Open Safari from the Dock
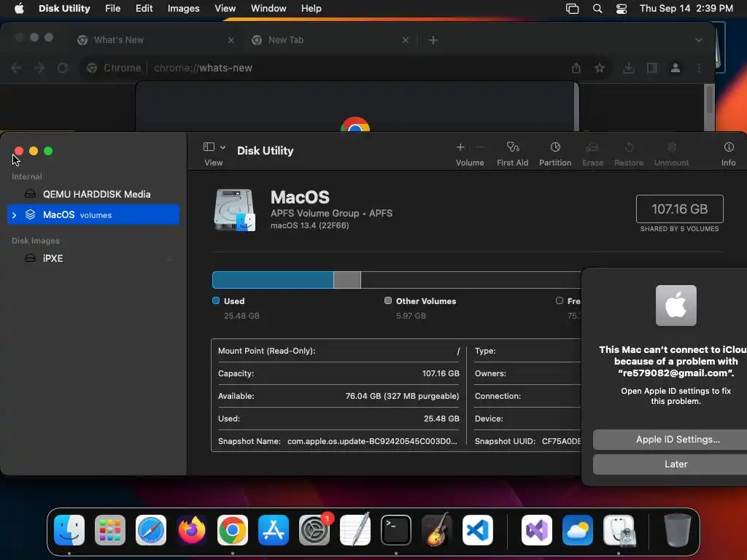Screen dimensions: 747x560 coord(151,530)
